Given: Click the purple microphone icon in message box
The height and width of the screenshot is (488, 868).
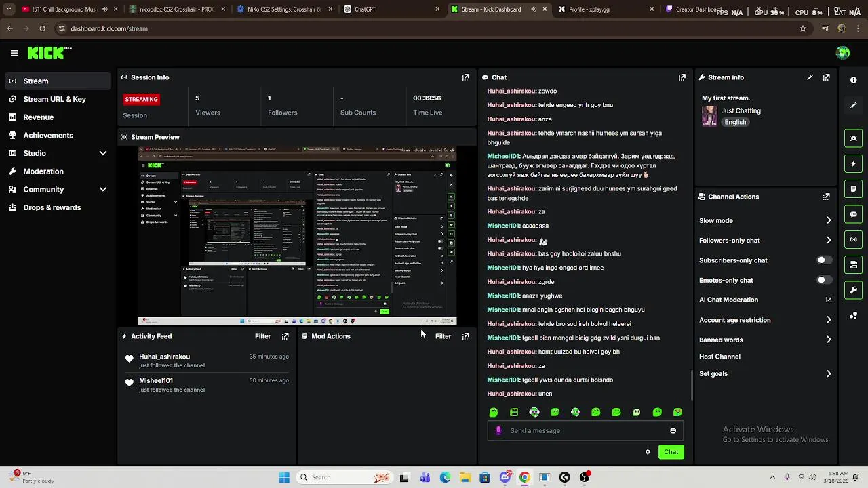Looking at the screenshot, I should [x=498, y=430].
